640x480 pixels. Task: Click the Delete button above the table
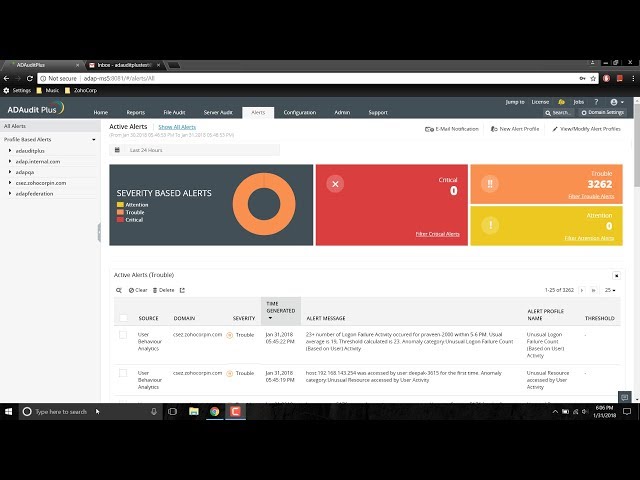[x=163, y=290]
